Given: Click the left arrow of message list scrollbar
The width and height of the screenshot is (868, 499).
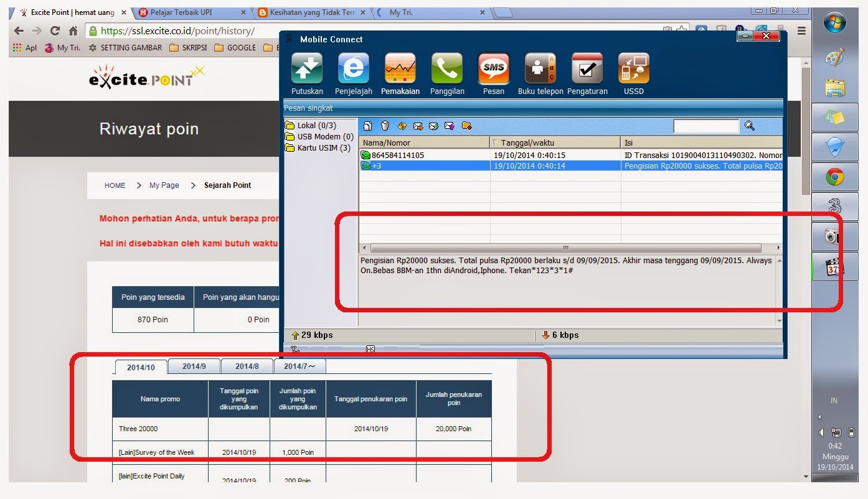Looking at the screenshot, I should tap(364, 247).
